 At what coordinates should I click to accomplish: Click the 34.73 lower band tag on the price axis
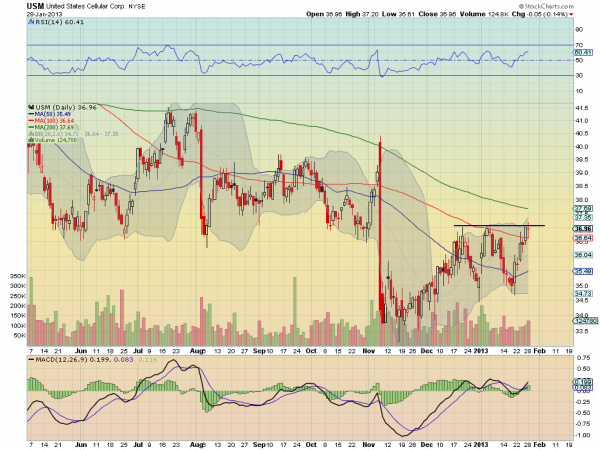583,293
